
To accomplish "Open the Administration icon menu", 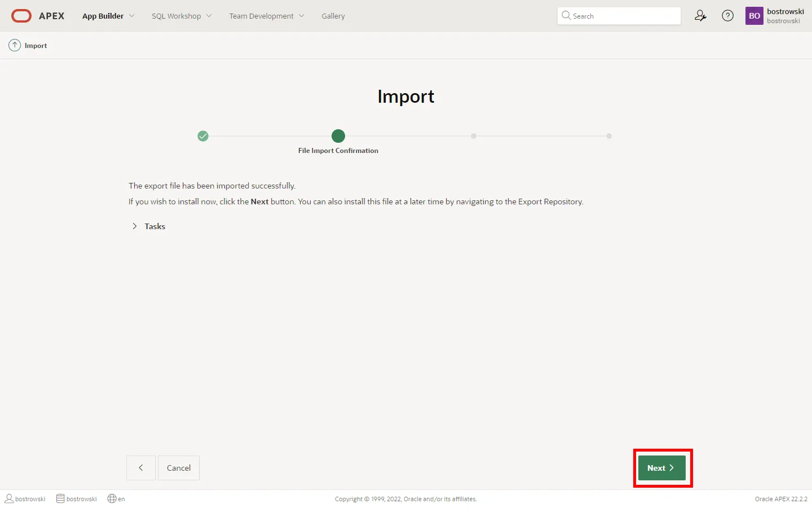I will click(x=700, y=16).
